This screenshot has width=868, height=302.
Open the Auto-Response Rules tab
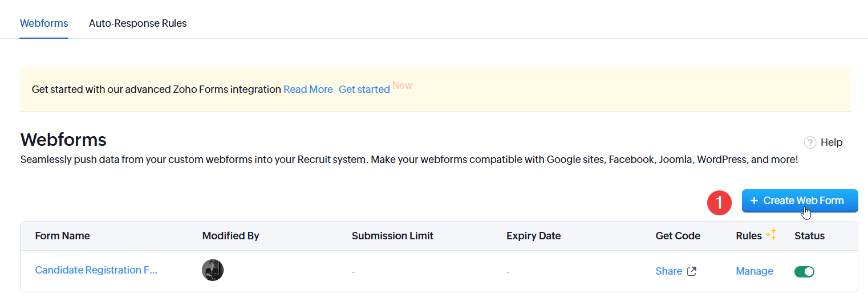pyautogui.click(x=137, y=23)
